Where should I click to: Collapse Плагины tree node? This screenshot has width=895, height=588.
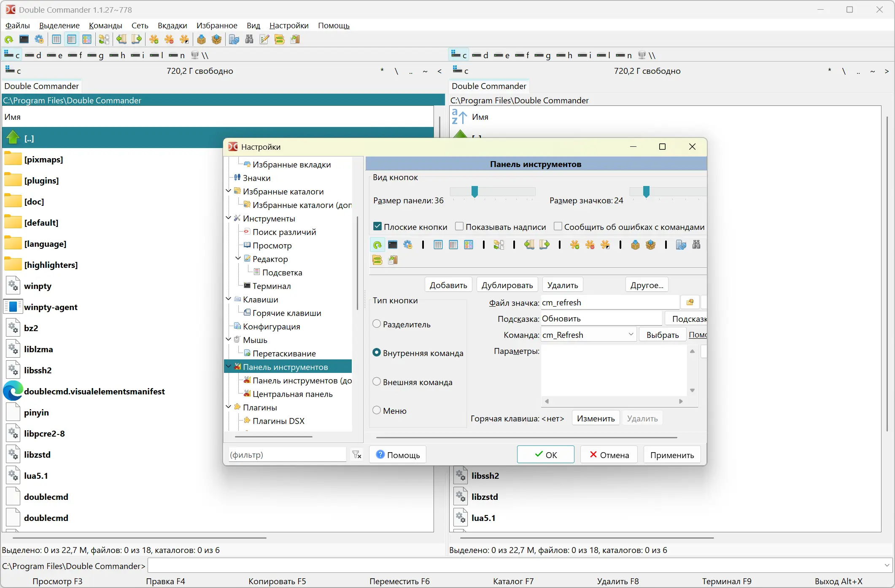point(229,407)
